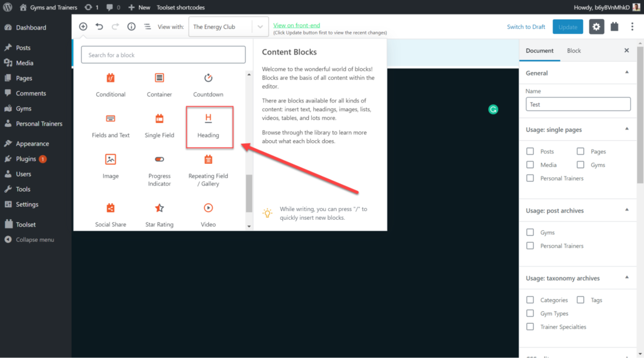The width and height of the screenshot is (644, 358).
Task: Click New in the admin bar
Action: coord(139,8)
